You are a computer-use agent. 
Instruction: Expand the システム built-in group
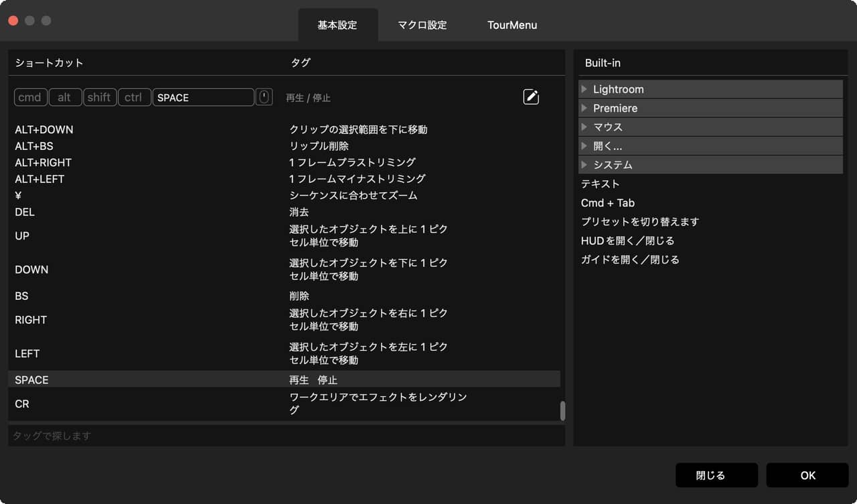(585, 165)
